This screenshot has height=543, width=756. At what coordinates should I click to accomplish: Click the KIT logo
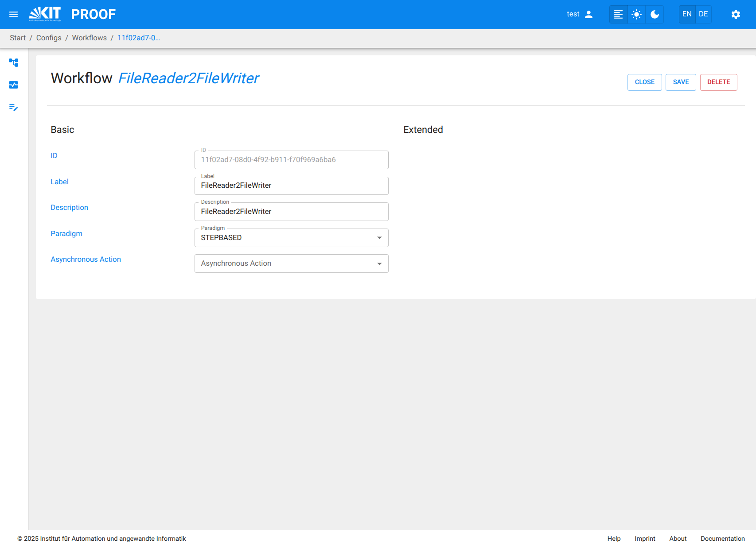pos(44,13)
